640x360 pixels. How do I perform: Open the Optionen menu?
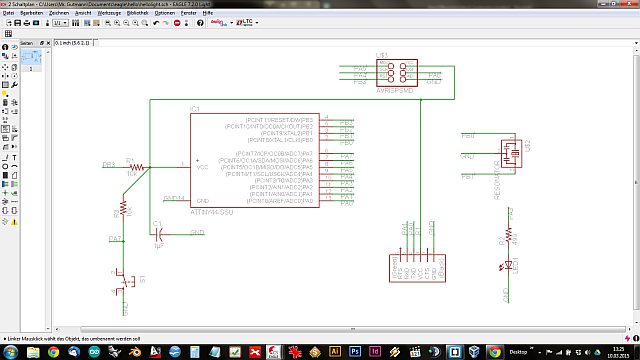(164, 13)
